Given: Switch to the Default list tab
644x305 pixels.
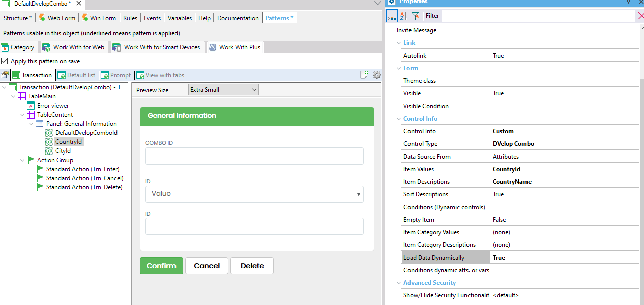Looking at the screenshot, I should click(77, 75).
